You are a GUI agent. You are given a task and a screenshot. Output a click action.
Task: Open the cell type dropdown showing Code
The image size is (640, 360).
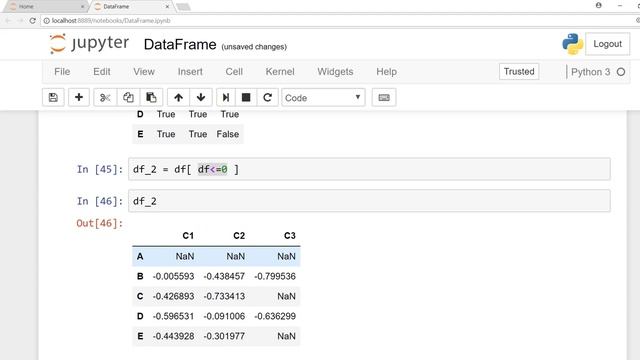tap(323, 98)
